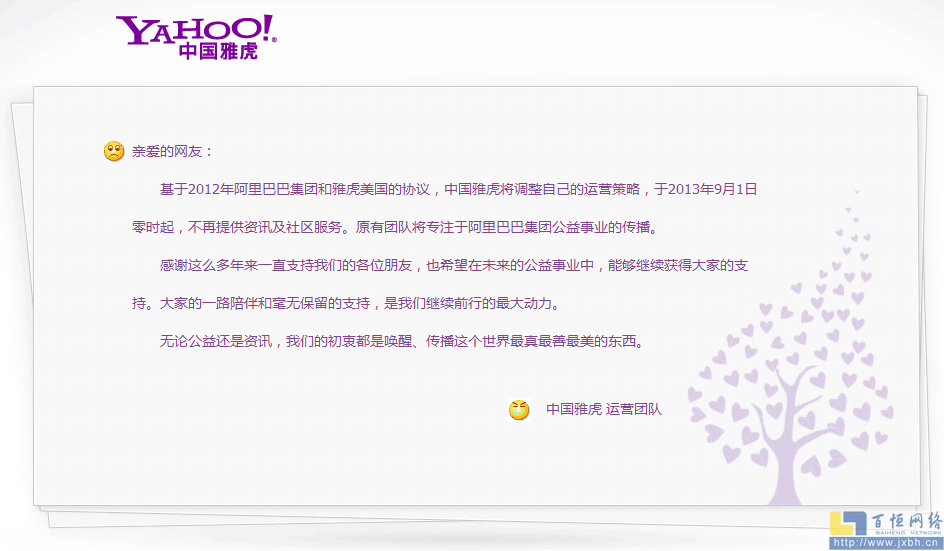Open the http://www.jxbh.com watermark URL

[x=887, y=544]
